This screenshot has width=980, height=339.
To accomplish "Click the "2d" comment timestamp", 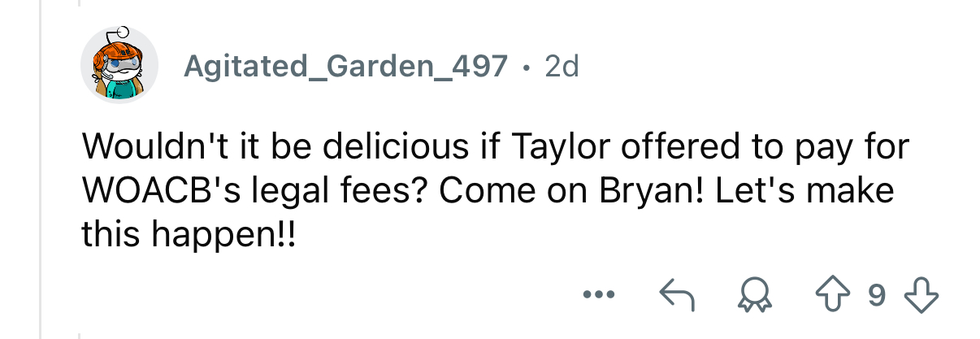I will [x=562, y=66].
